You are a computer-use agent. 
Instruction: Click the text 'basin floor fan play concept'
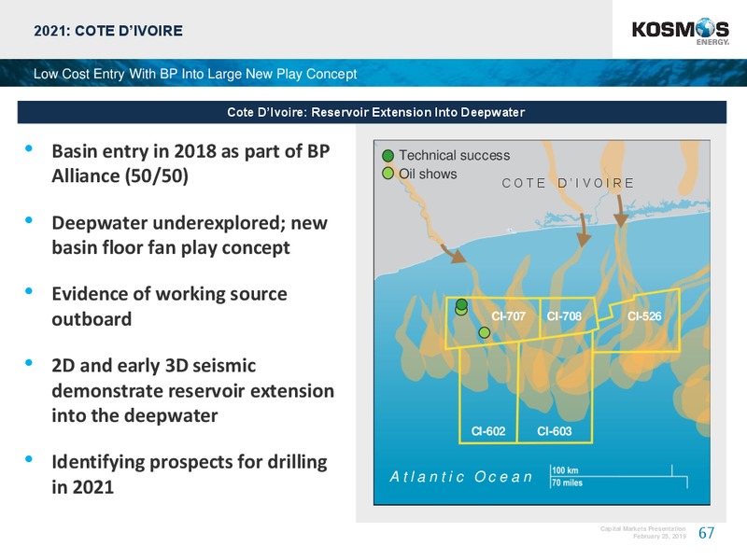[x=171, y=247]
